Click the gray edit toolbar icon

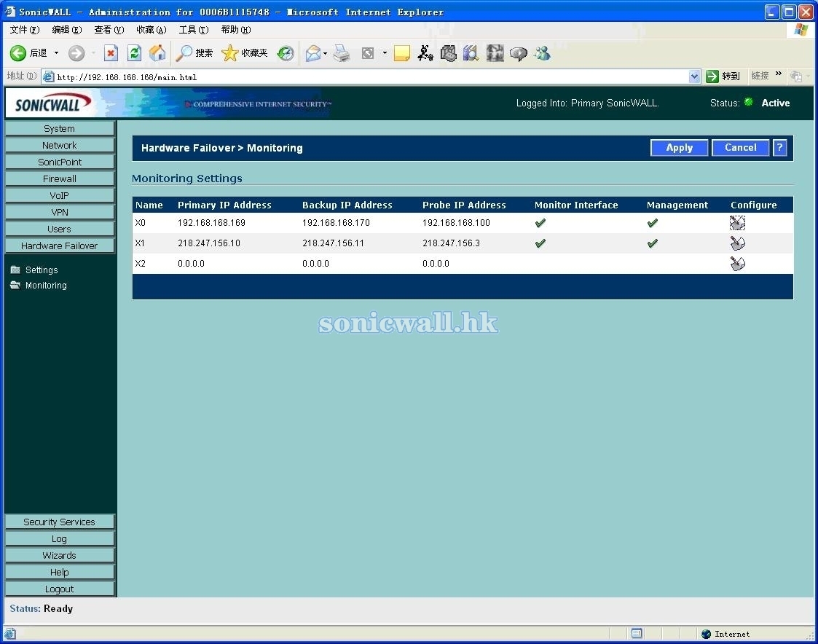tap(368, 52)
